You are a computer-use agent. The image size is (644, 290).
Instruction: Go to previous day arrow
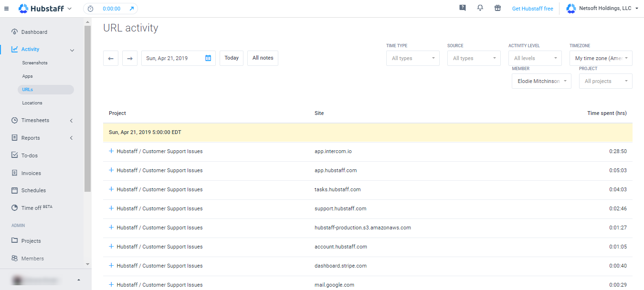click(x=111, y=58)
